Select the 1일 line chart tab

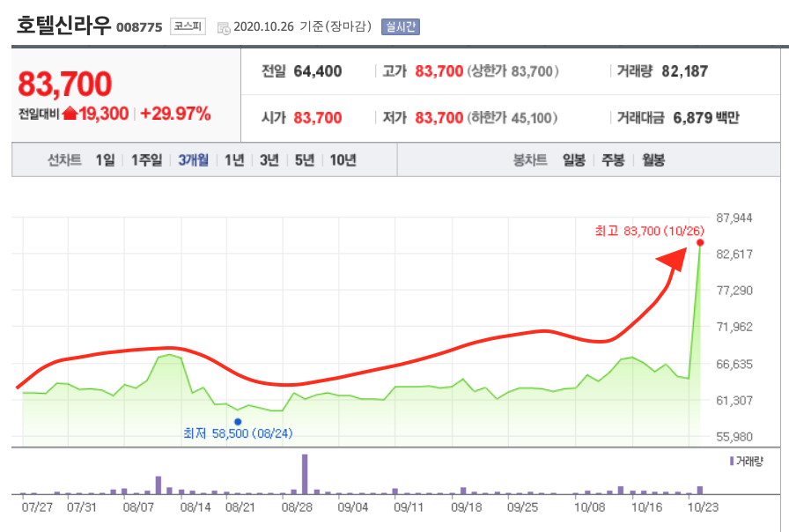click(105, 160)
